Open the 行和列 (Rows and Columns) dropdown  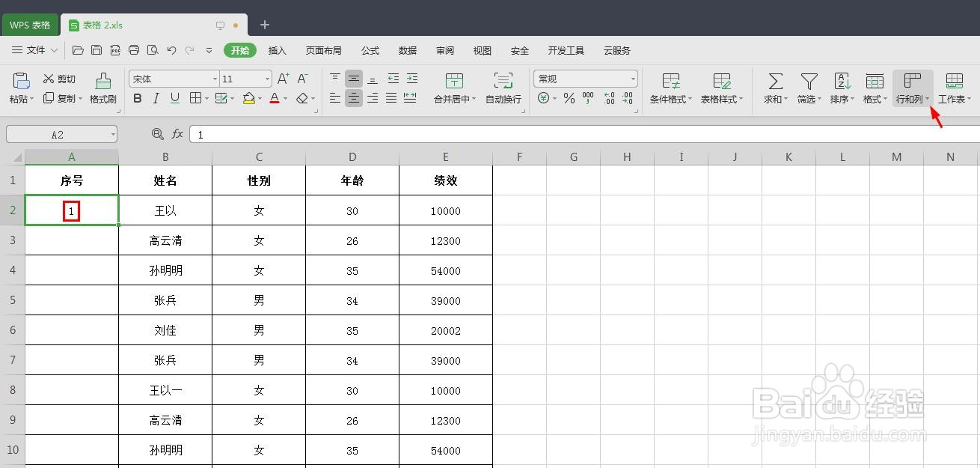point(912,88)
